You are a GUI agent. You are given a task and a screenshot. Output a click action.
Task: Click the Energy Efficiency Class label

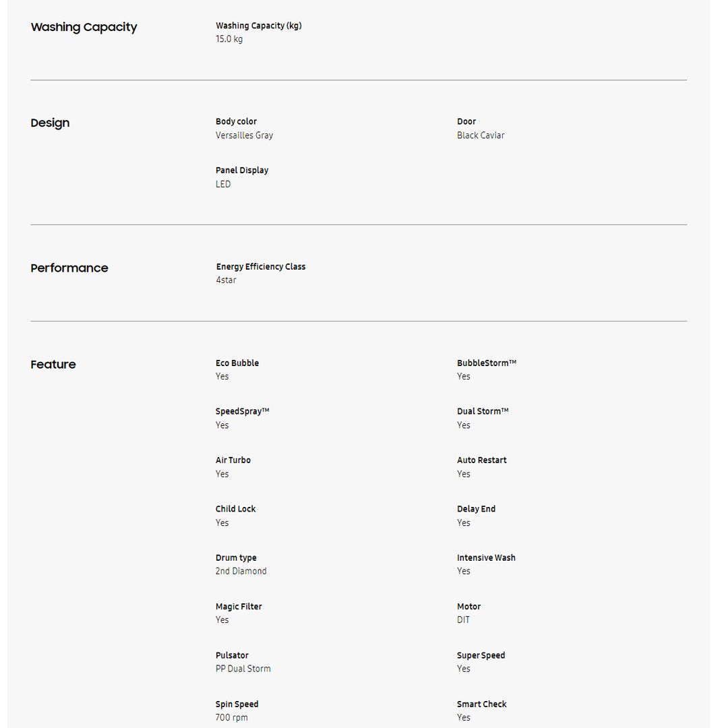coord(261,266)
